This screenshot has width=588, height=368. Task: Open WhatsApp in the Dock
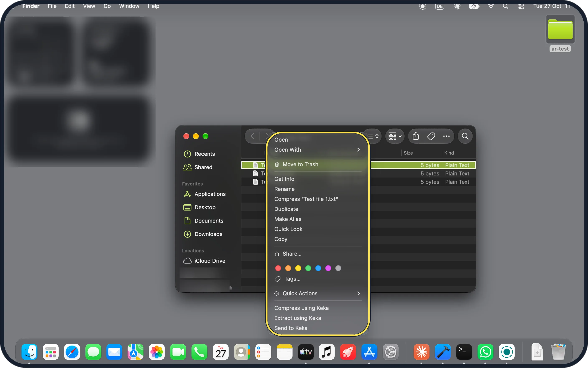pyautogui.click(x=485, y=352)
